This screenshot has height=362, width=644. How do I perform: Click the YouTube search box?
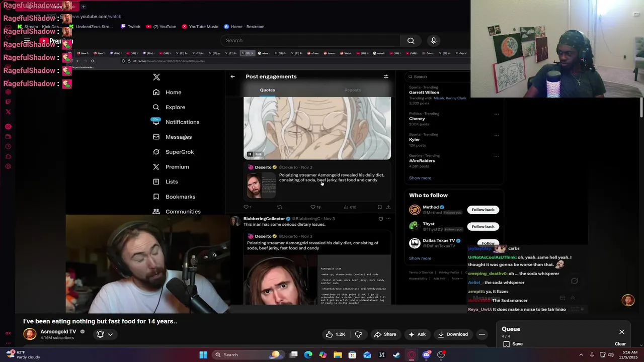point(310,40)
